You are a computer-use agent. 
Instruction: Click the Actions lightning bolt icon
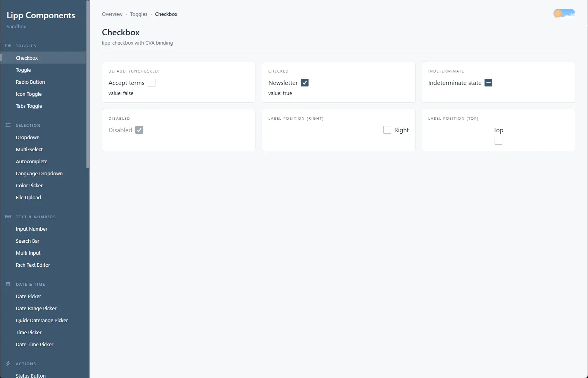pyautogui.click(x=8, y=364)
